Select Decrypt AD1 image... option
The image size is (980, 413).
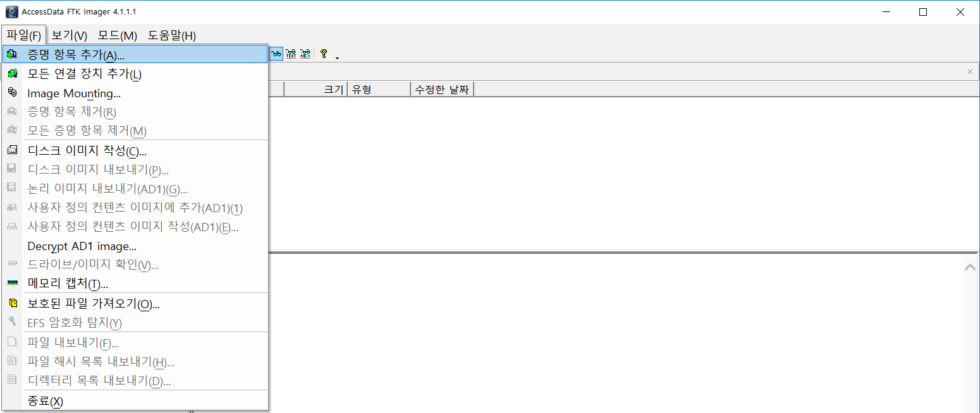135,246
